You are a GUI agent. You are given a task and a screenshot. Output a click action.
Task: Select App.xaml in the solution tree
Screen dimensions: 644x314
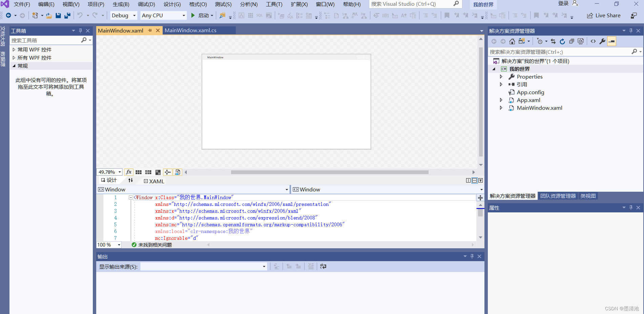528,100
